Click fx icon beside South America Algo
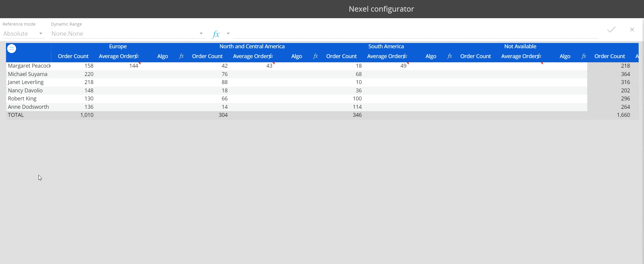644x264 pixels. tap(449, 56)
